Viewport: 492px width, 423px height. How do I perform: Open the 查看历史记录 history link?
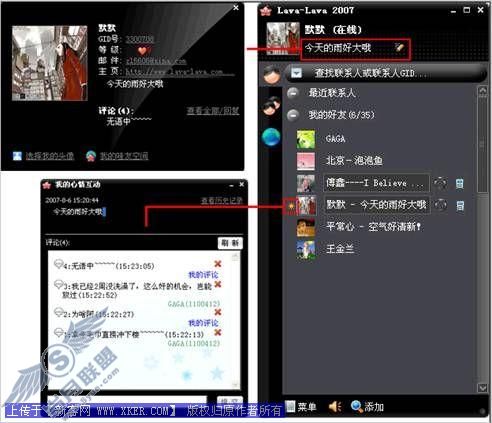(x=221, y=201)
